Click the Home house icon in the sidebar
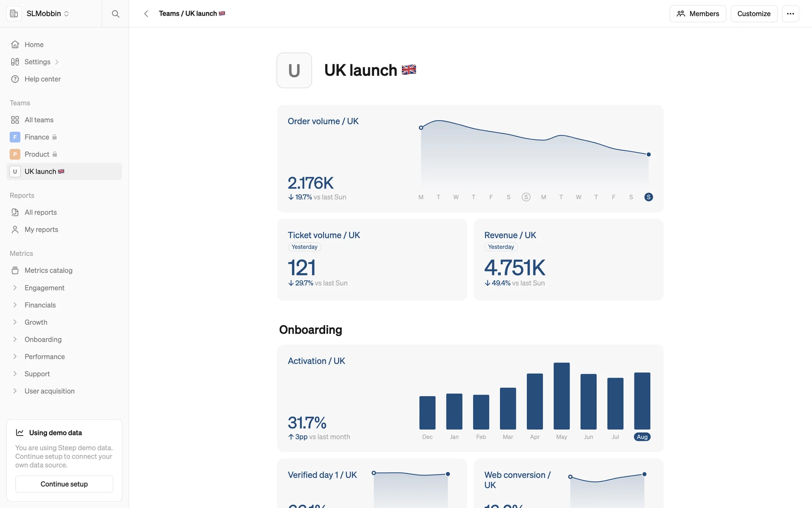This screenshot has height=508, width=812. pyautogui.click(x=15, y=44)
